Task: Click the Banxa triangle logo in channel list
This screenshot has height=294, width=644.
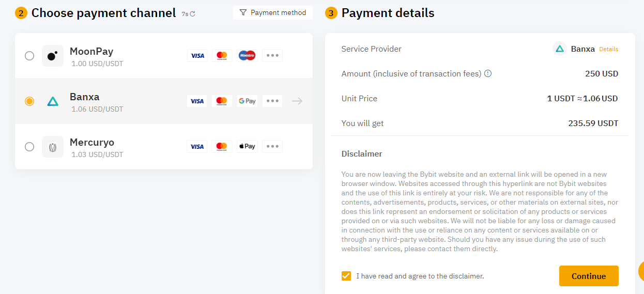Action: (x=53, y=101)
